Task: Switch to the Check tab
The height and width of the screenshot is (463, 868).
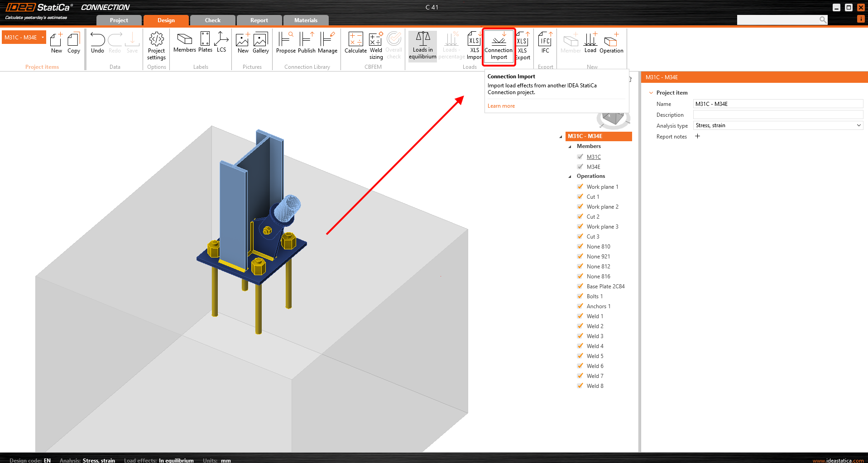Action: (212, 20)
